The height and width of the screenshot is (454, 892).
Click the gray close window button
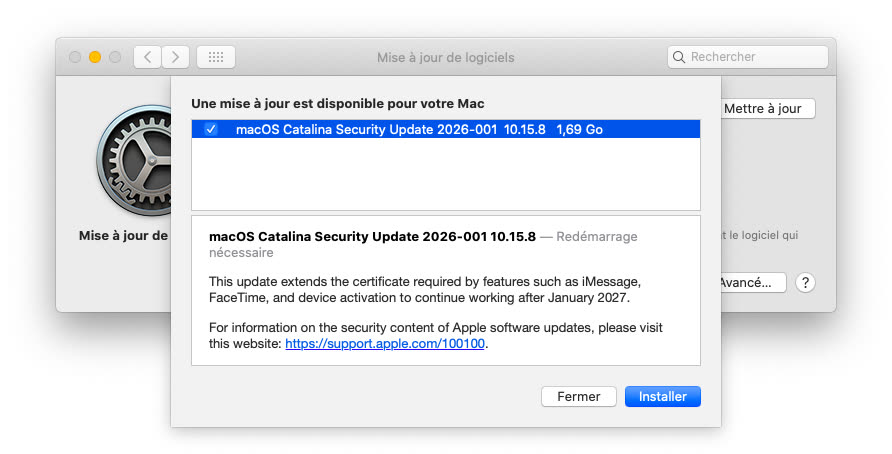(75, 57)
